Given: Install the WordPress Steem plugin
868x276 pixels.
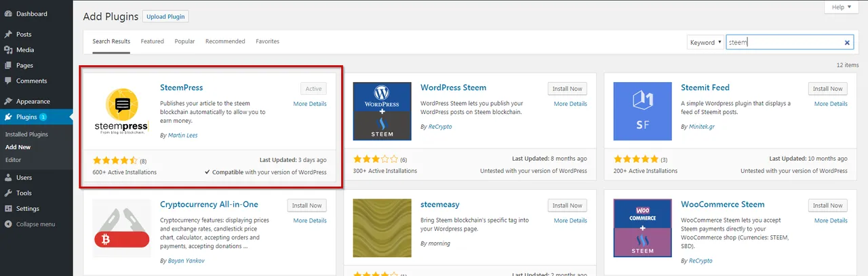Looking at the screenshot, I should pyautogui.click(x=568, y=89).
